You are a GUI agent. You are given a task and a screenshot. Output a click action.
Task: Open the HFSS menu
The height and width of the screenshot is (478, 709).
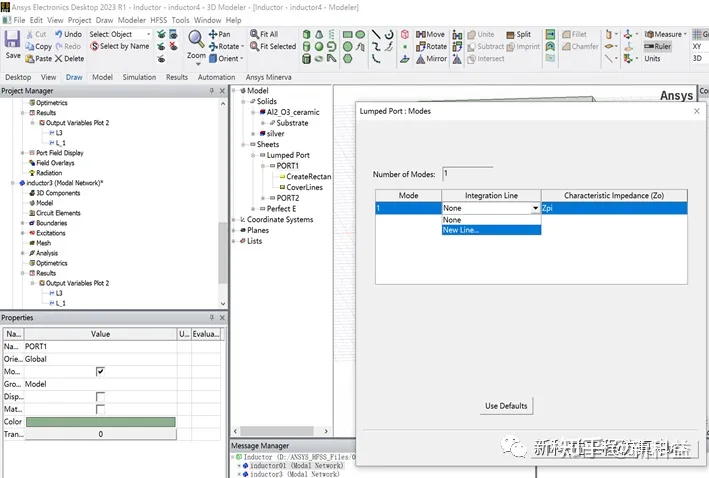click(159, 20)
